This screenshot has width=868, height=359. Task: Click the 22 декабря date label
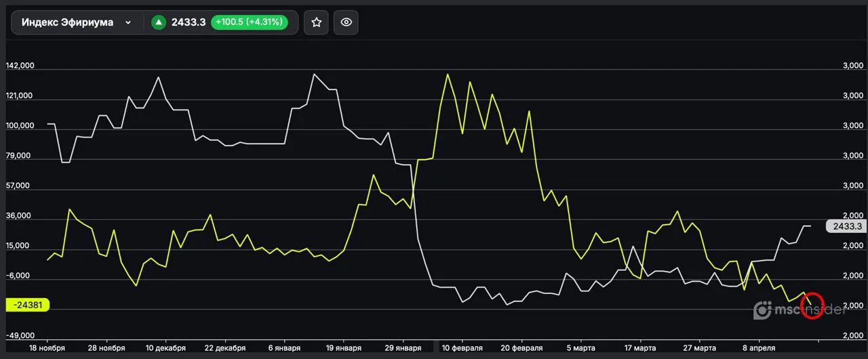click(224, 348)
